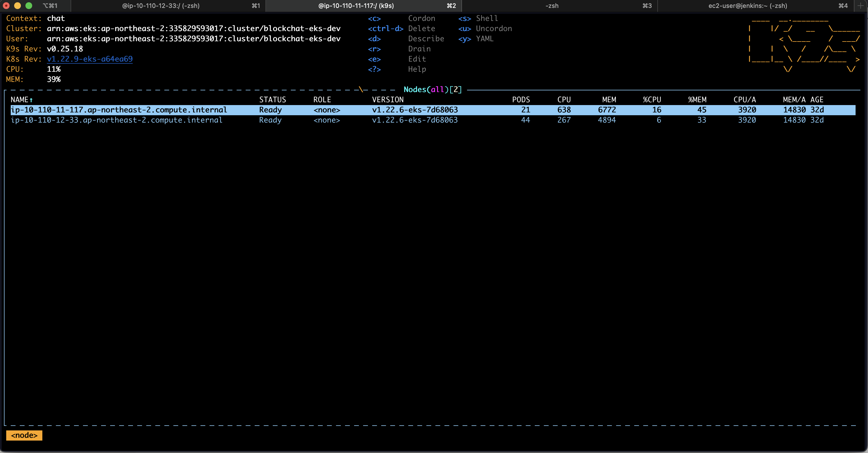Click the %CPU column header
Image resolution: width=868 pixels, height=453 pixels.
pos(652,100)
